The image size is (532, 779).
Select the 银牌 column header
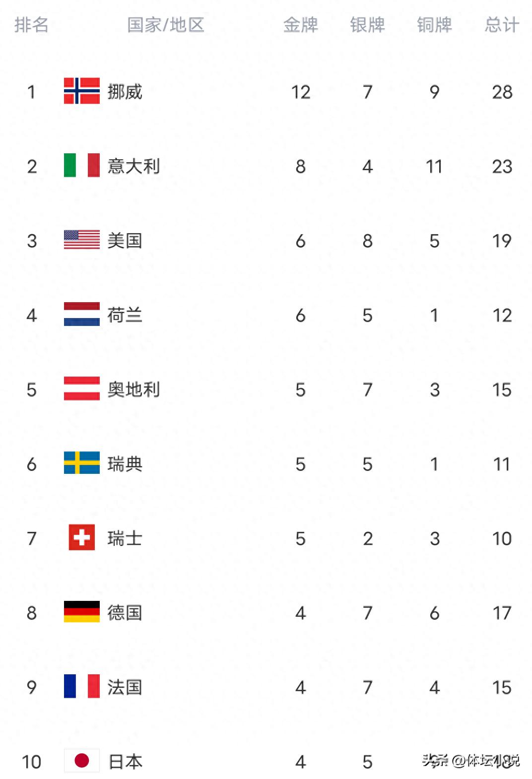367,25
